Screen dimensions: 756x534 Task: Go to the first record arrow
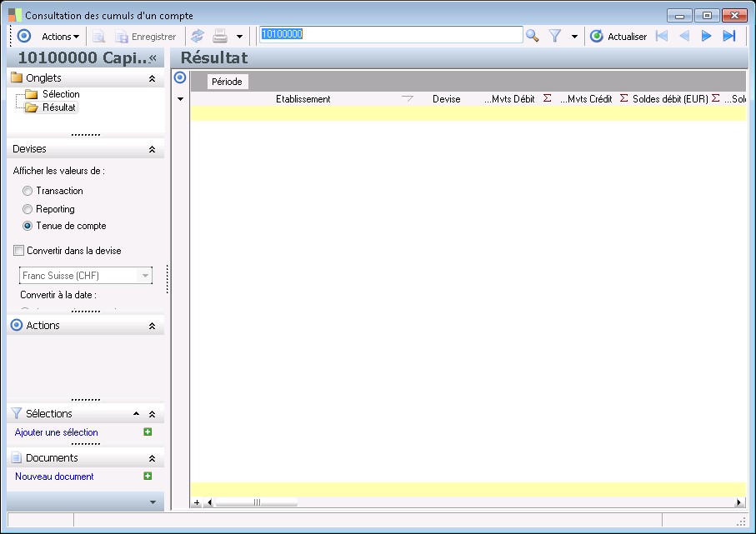(x=662, y=36)
